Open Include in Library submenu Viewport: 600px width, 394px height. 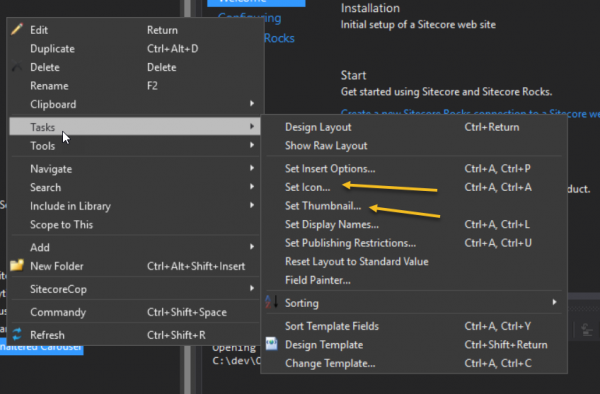(135, 206)
